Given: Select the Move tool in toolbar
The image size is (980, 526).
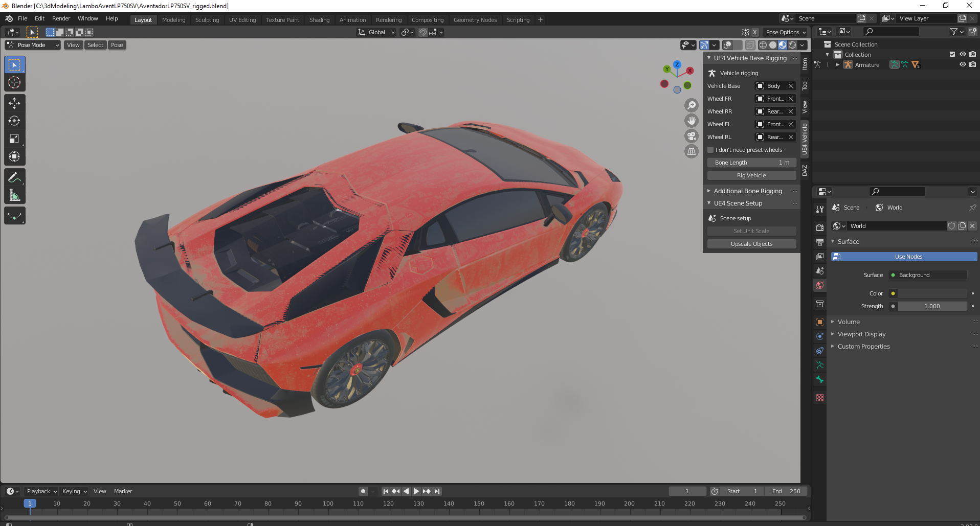Looking at the screenshot, I should (x=14, y=103).
